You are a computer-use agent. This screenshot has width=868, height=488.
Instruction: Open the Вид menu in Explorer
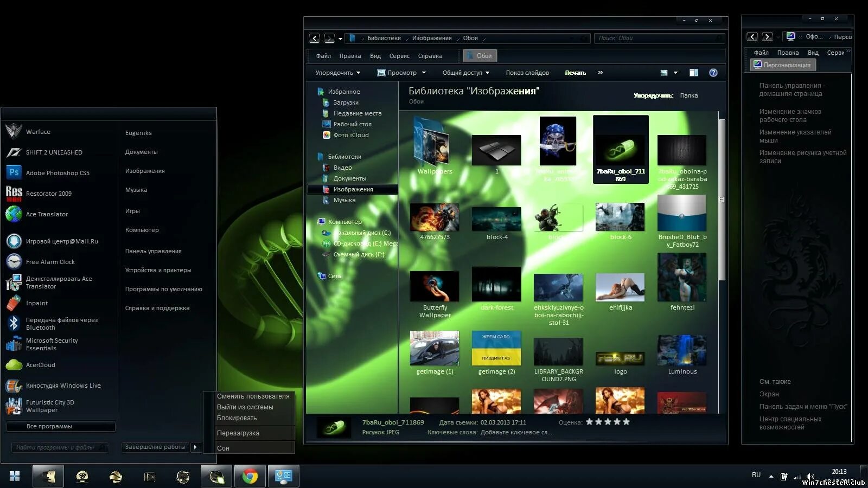375,56
